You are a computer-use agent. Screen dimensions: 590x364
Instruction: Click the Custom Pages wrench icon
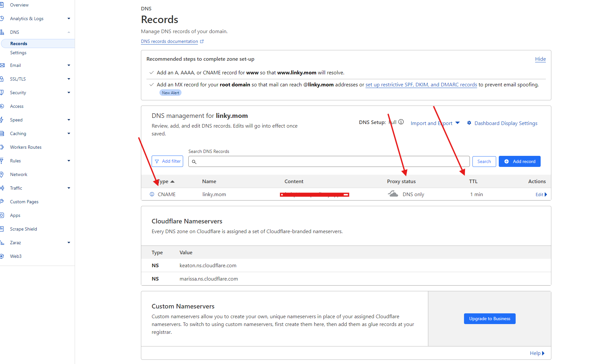click(2, 202)
